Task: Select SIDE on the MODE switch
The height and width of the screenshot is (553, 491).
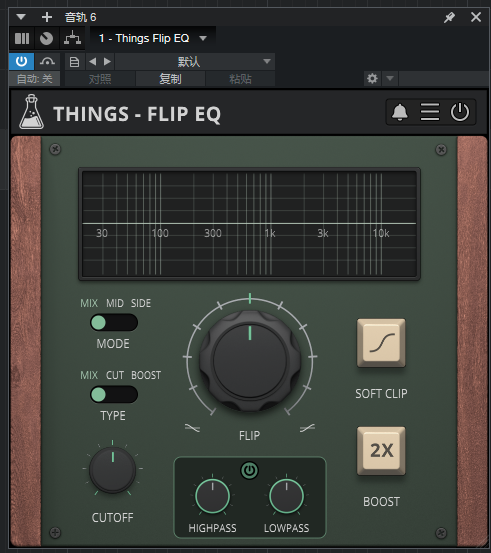Action: [141, 303]
